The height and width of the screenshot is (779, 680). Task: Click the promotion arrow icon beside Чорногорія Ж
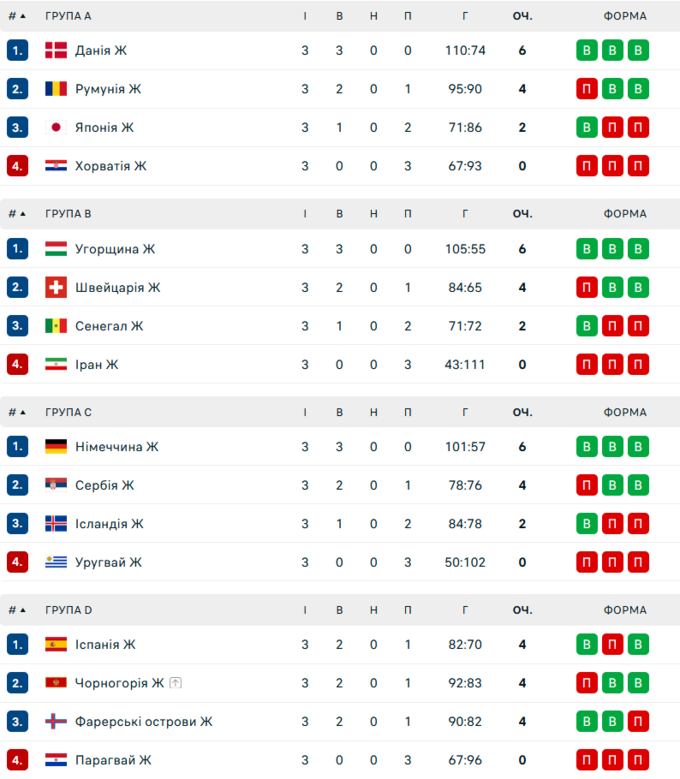tap(175, 684)
